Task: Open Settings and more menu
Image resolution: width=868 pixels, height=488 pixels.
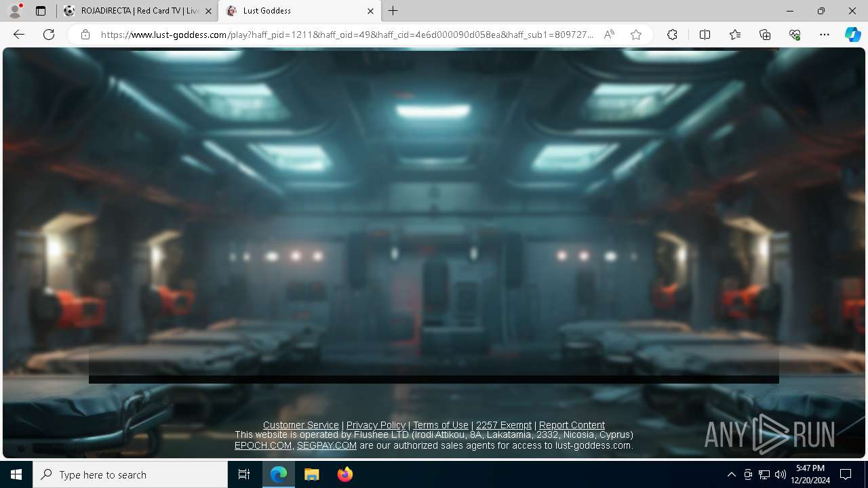Action: (x=825, y=35)
